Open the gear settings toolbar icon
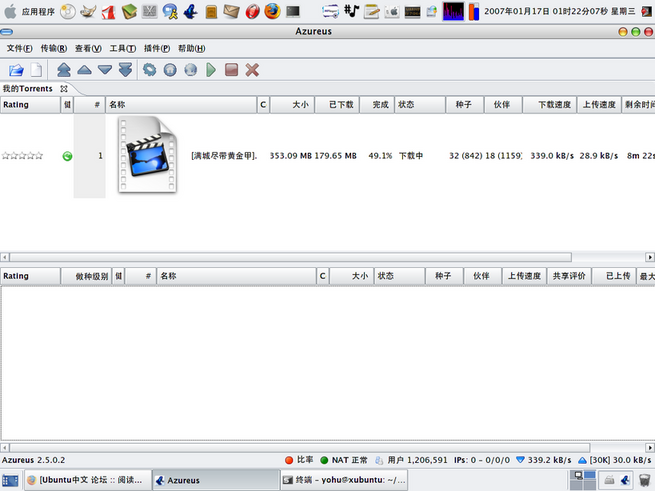Image resolution: width=655 pixels, height=491 pixels. tap(149, 70)
